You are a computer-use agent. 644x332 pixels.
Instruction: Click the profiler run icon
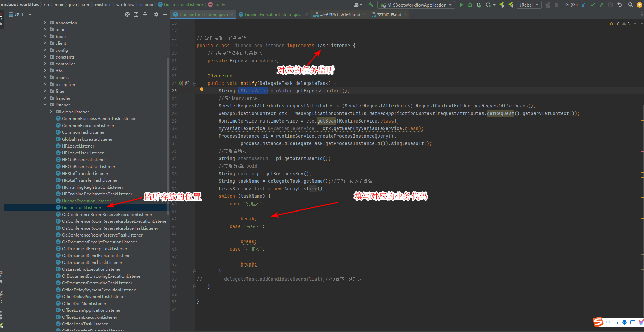488,5
